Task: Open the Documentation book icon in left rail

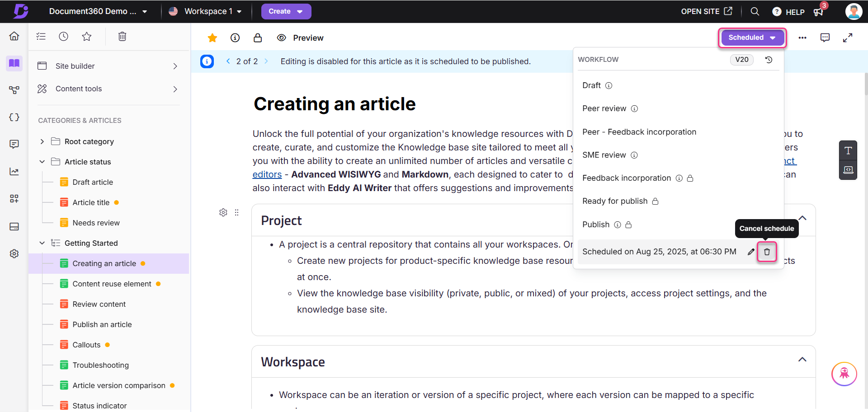Action: 14,63
